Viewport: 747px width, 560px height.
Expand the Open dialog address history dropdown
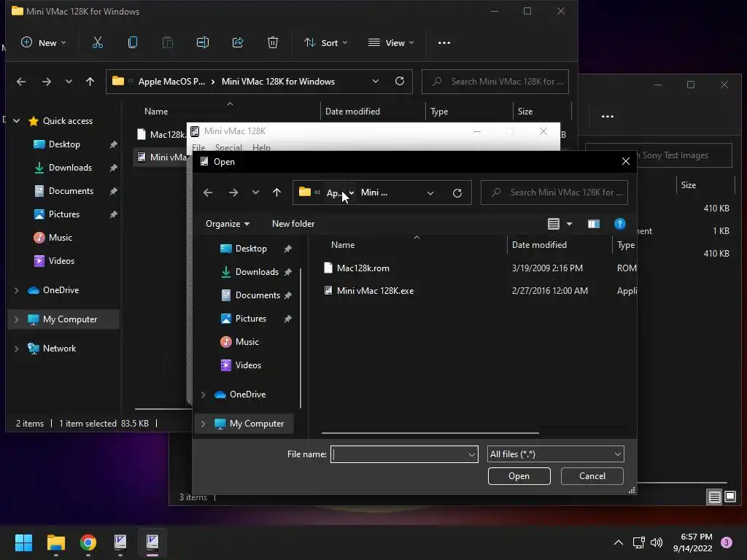(x=430, y=192)
